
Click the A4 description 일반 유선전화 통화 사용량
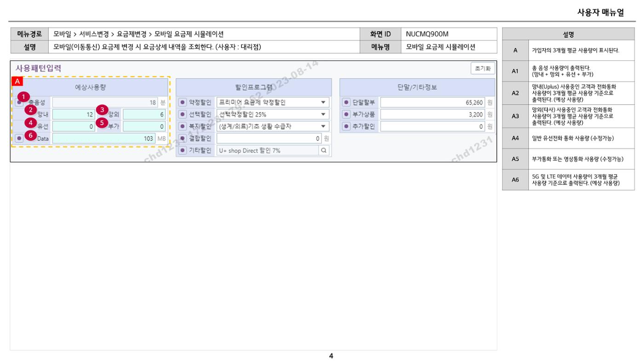tap(573, 138)
